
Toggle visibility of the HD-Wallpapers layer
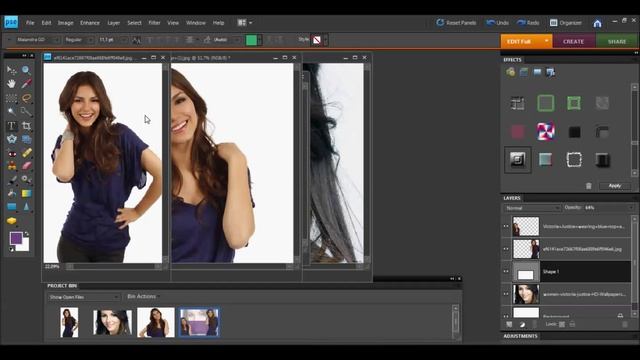point(506,294)
